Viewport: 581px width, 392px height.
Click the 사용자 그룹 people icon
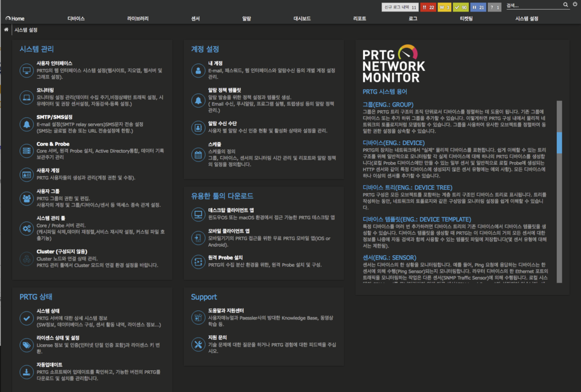[27, 198]
